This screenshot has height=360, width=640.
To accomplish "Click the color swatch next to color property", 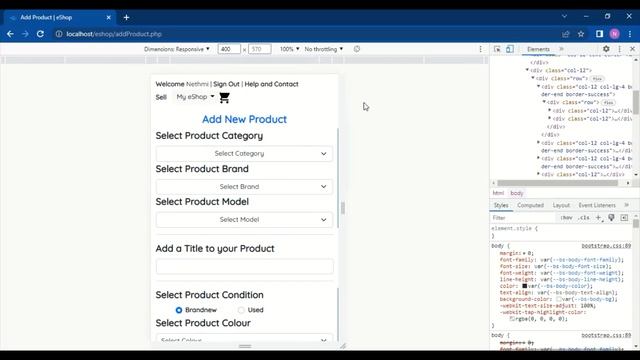I will [x=524, y=286].
